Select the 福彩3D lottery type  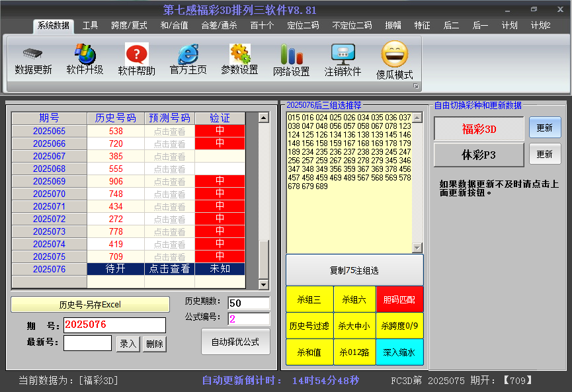479,129
